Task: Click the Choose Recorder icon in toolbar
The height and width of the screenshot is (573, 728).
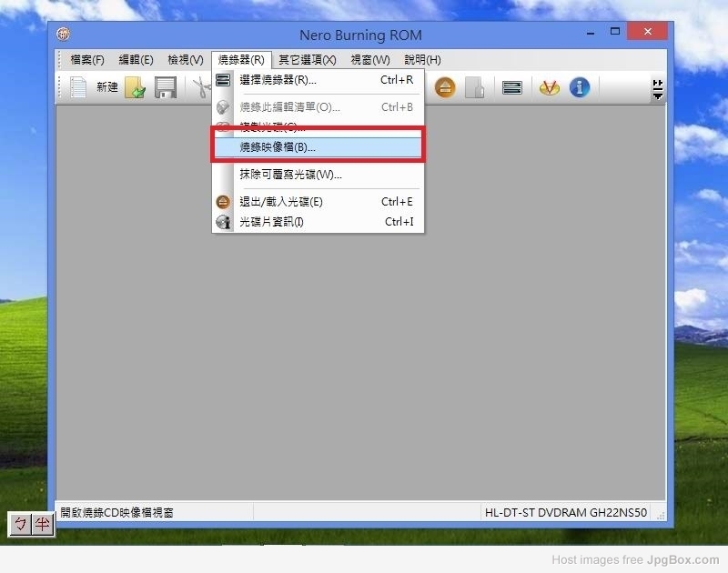Action: click(x=512, y=87)
